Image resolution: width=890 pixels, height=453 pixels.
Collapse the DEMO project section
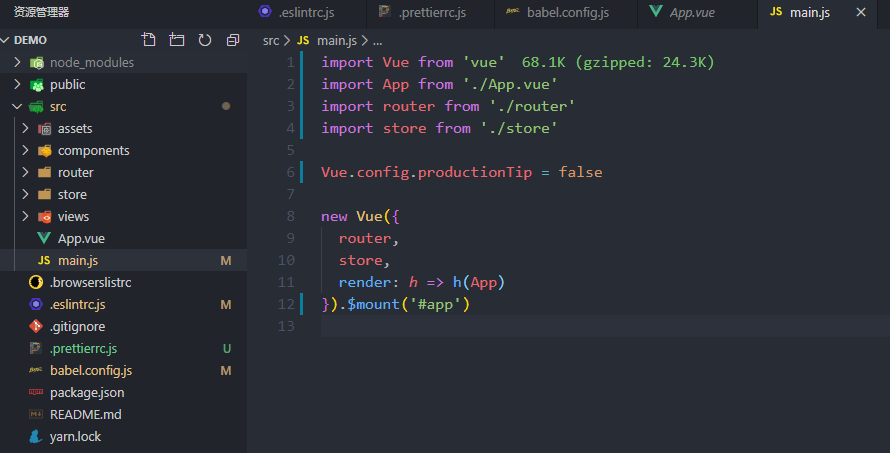pyautogui.click(x=6, y=40)
